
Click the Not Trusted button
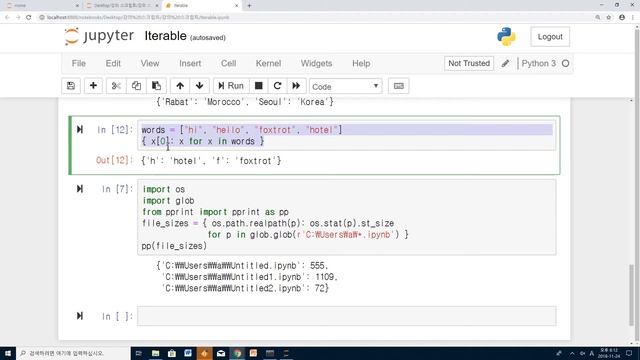pyautogui.click(x=469, y=63)
